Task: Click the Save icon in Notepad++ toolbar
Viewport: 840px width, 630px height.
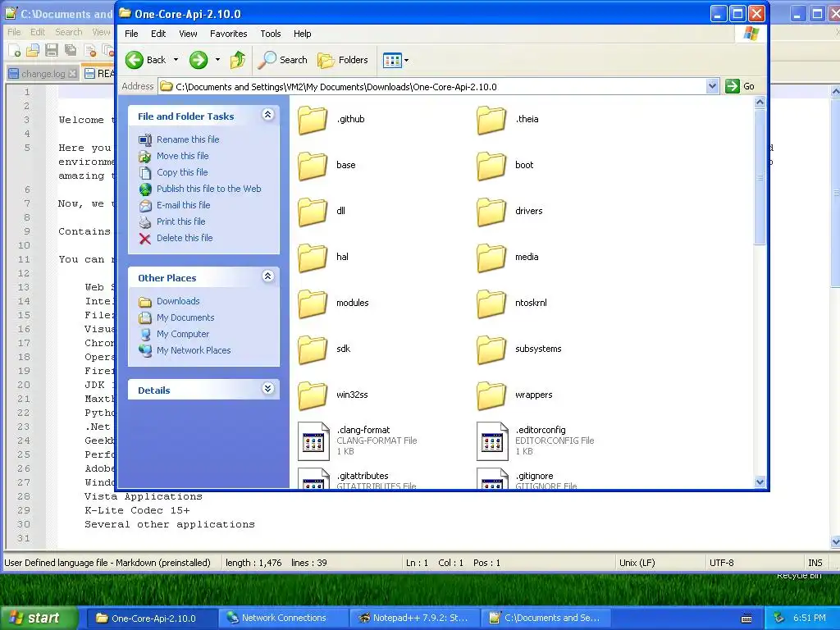Action: [x=52, y=50]
